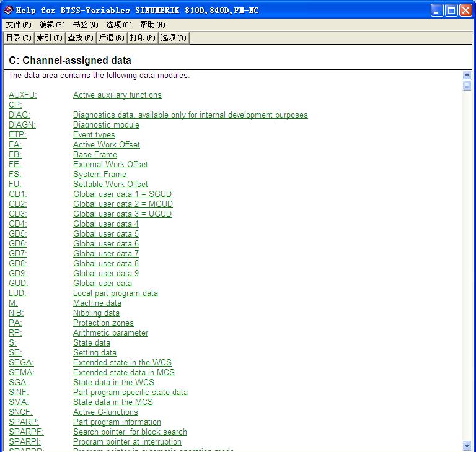476x452 pixels.
Task: Open Global user data 2 = MGUD link
Action: [x=123, y=204]
